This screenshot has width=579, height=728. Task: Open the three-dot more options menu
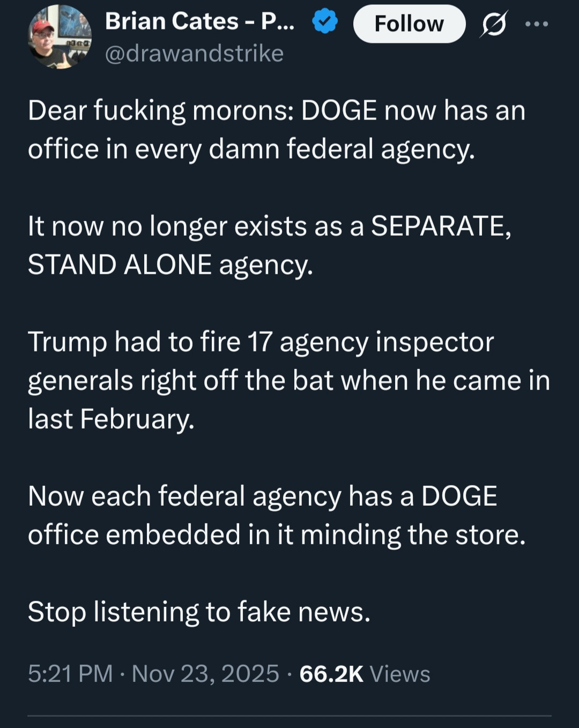[537, 24]
